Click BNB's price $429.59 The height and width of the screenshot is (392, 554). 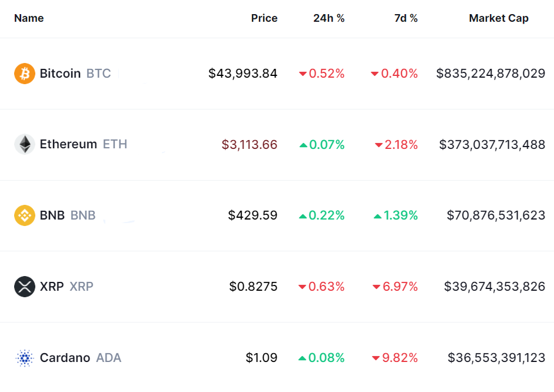(x=253, y=215)
